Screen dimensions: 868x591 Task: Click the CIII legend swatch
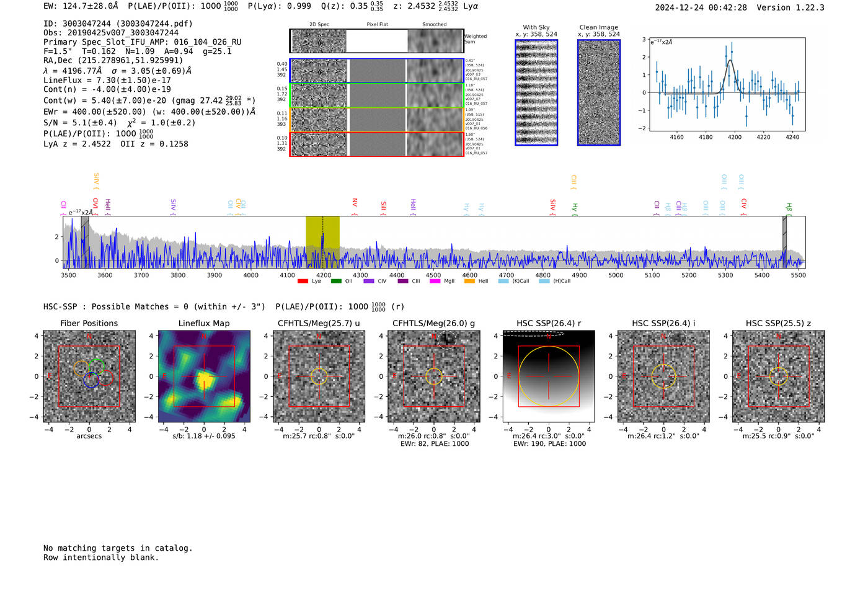[x=403, y=281]
